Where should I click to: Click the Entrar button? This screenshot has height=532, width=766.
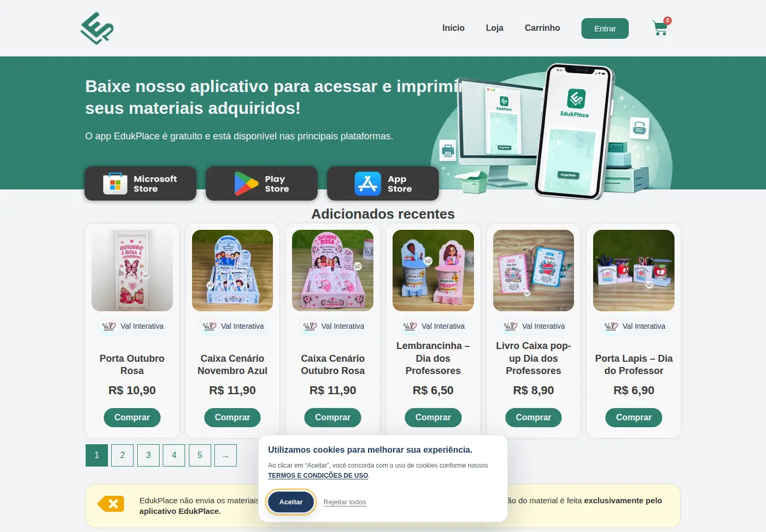(605, 29)
